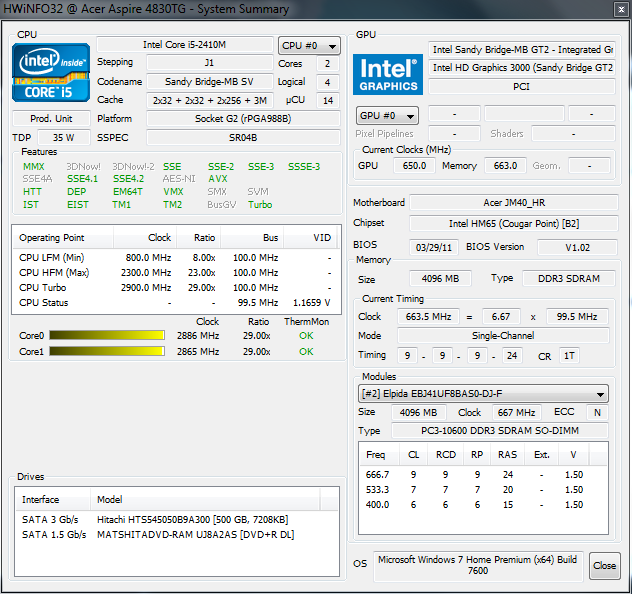
Task: Click the Cache value field
Action: (x=209, y=100)
